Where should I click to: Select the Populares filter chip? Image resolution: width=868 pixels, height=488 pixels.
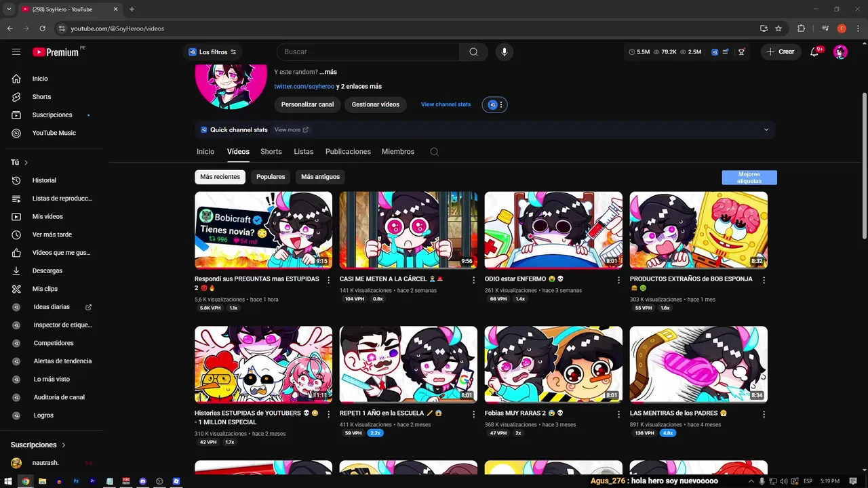[271, 177]
